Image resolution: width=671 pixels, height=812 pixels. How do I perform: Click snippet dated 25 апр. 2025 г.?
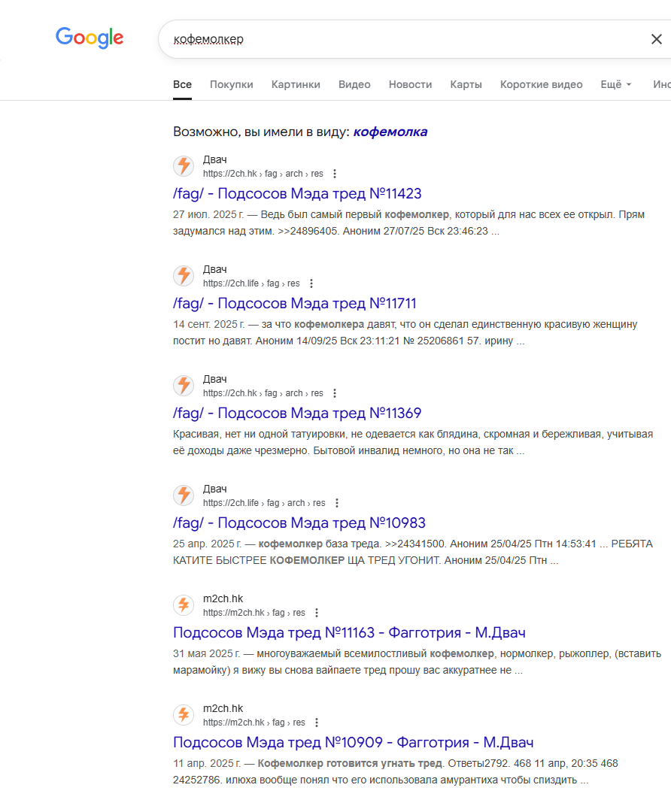click(413, 552)
